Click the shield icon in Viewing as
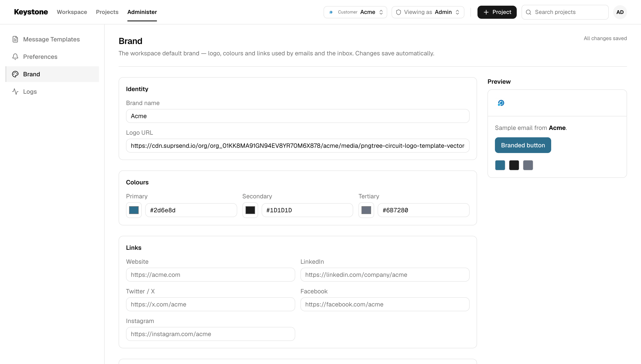The width and height of the screenshot is (641, 364). point(399,12)
